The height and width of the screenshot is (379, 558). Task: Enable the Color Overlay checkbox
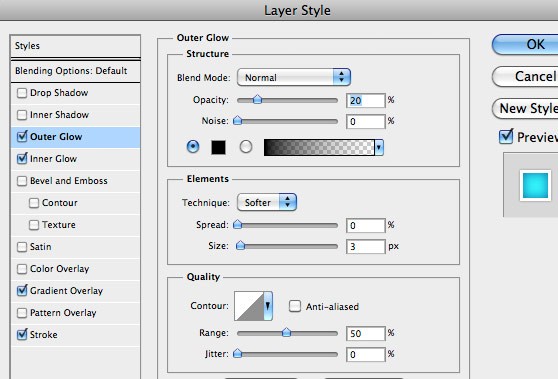click(22, 269)
